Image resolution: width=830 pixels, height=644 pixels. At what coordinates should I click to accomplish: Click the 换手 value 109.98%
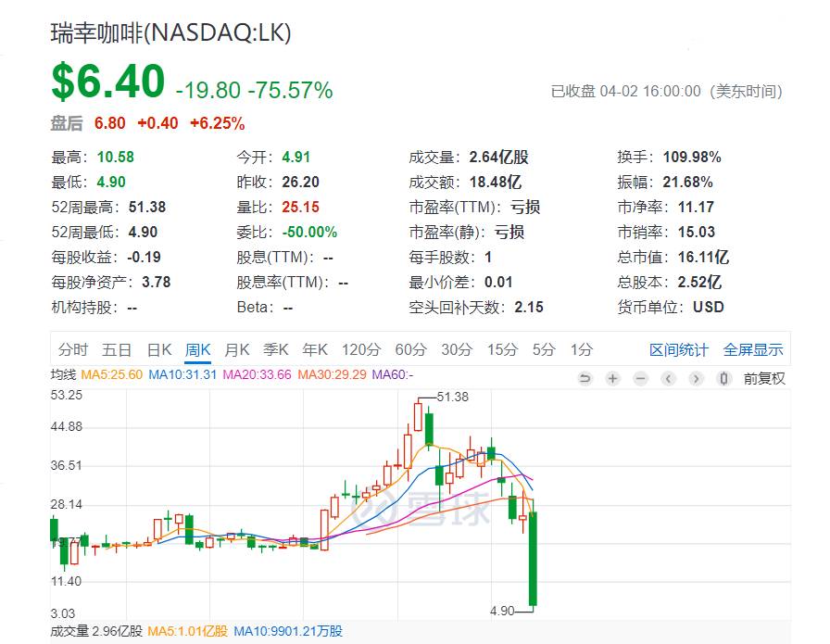click(692, 157)
